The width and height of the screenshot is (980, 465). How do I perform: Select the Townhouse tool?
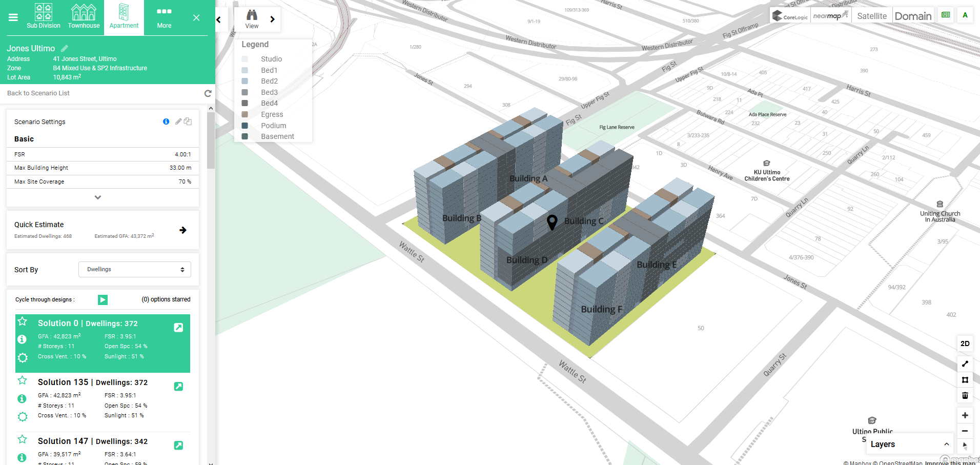(x=84, y=16)
